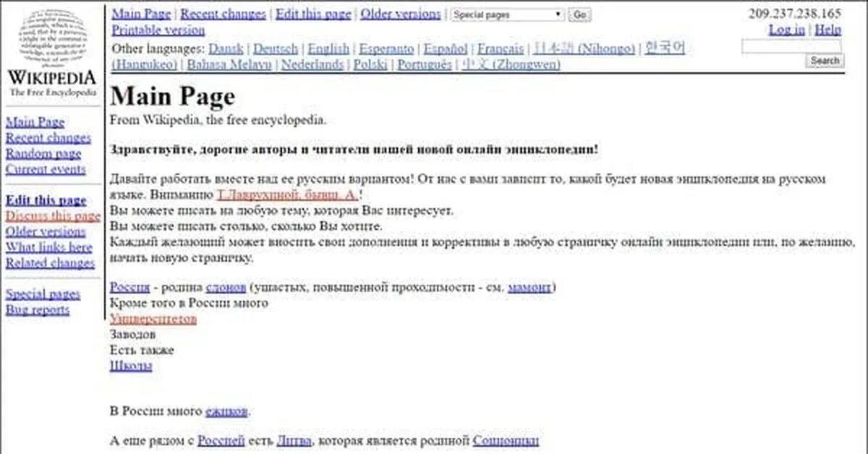The image size is (868, 454).
Task: Click the Go button
Action: tap(579, 14)
